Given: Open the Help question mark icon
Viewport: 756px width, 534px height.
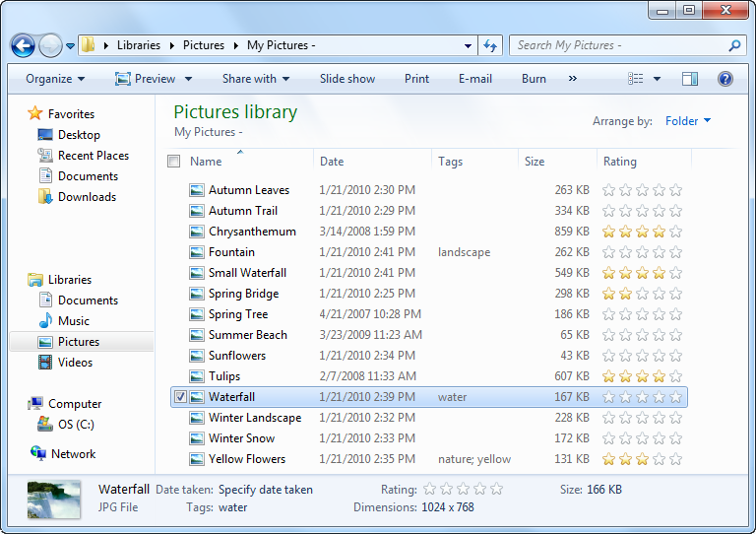Looking at the screenshot, I should point(725,79).
